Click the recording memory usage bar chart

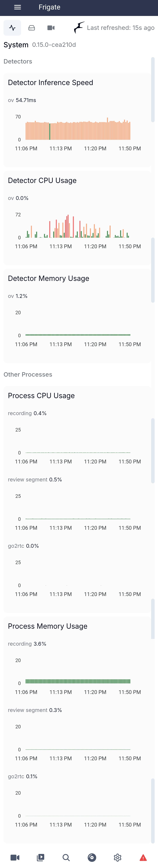(78, 681)
